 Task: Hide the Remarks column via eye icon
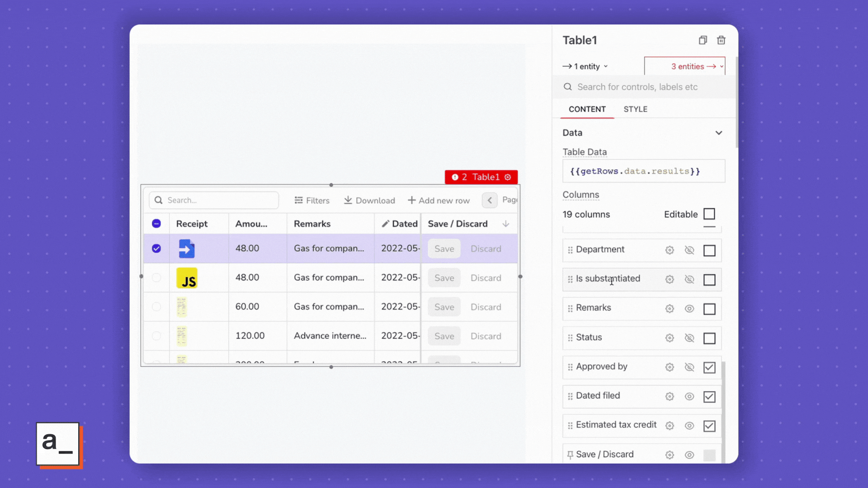[689, 309]
